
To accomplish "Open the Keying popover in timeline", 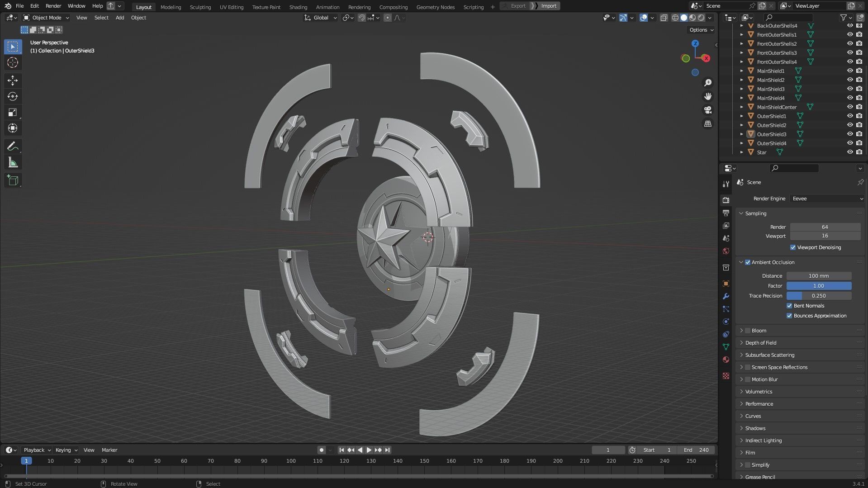I will click(x=66, y=450).
